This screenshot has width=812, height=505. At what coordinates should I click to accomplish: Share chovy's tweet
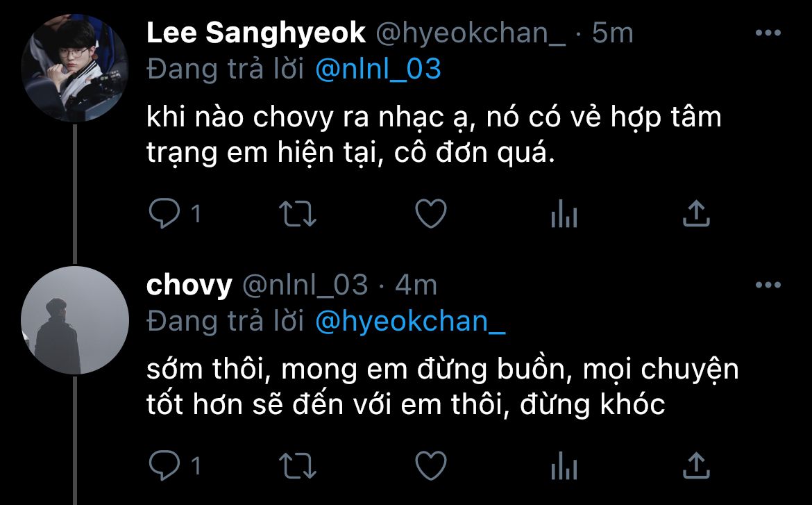(695, 465)
